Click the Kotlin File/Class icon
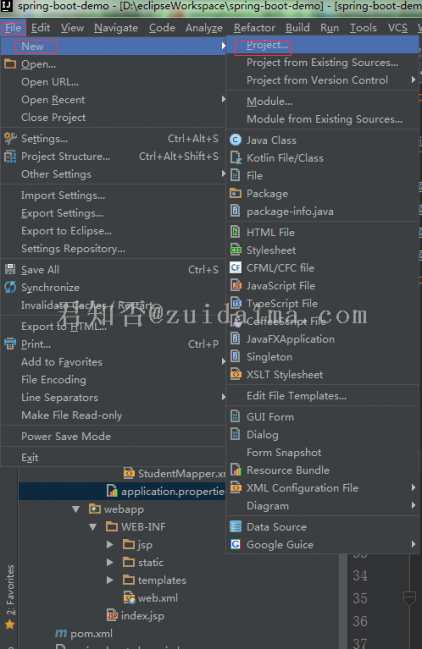 click(235, 158)
